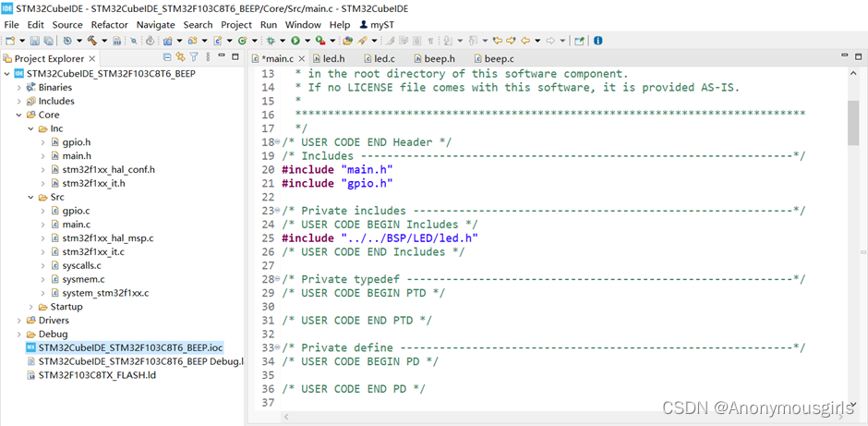The width and height of the screenshot is (868, 426).
Task: Click Link with Editor in Project Explorer
Action: pos(180,56)
